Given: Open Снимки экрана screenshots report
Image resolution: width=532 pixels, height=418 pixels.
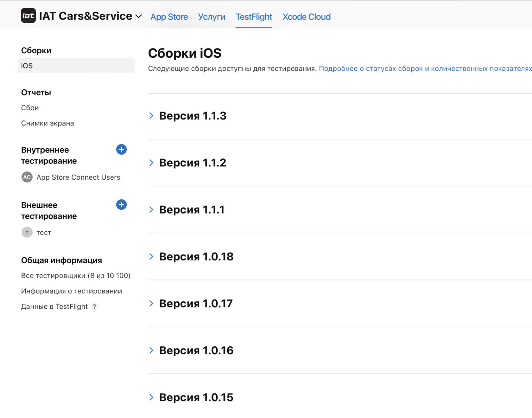Looking at the screenshot, I should coord(47,123).
